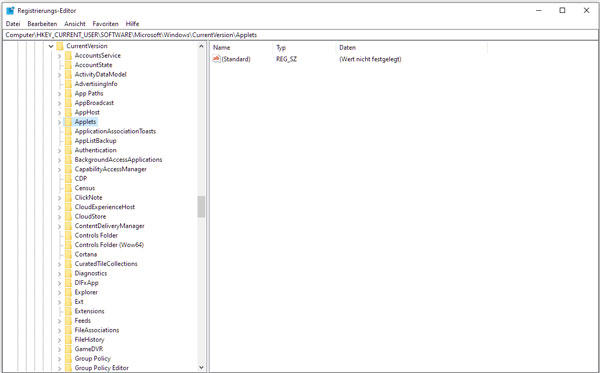The image size is (600, 373).
Task: Select the FileAssociations key
Action: coord(97,330)
